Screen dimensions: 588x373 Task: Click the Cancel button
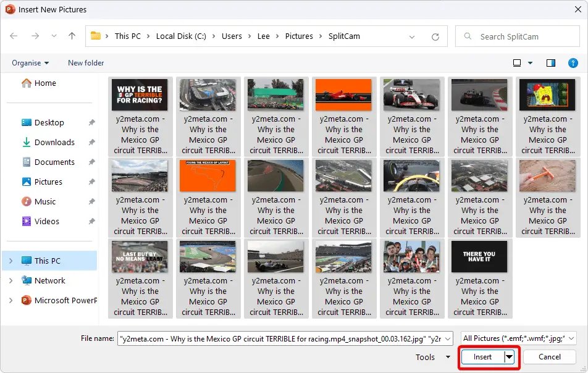[x=549, y=357]
